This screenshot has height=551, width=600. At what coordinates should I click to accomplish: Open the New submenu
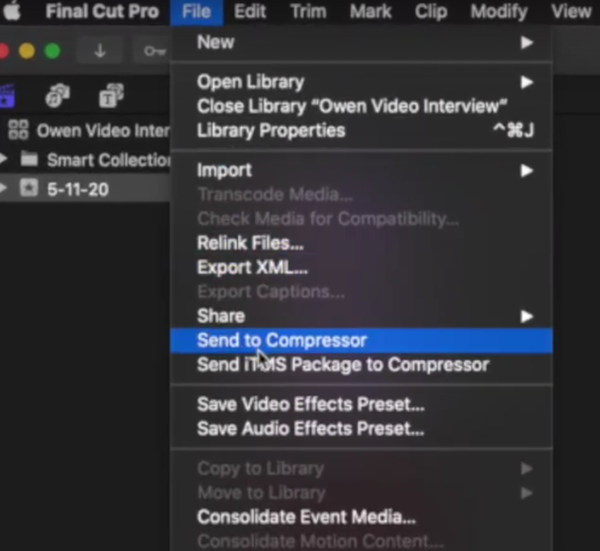pyautogui.click(x=361, y=42)
